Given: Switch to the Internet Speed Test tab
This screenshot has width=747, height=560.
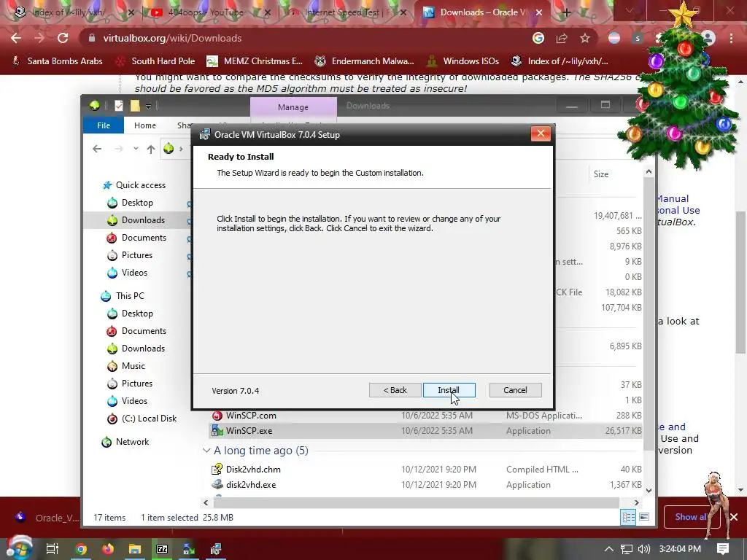Looking at the screenshot, I should tap(348, 12).
